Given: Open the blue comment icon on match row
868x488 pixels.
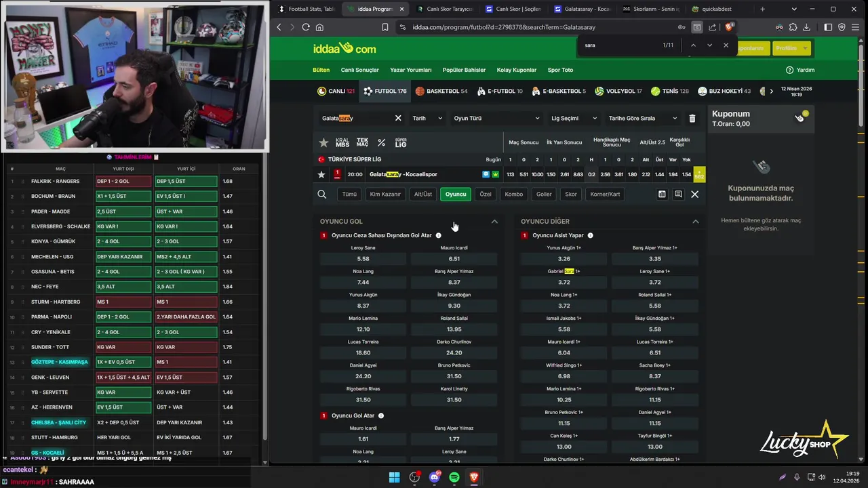Looking at the screenshot, I should [486, 174].
